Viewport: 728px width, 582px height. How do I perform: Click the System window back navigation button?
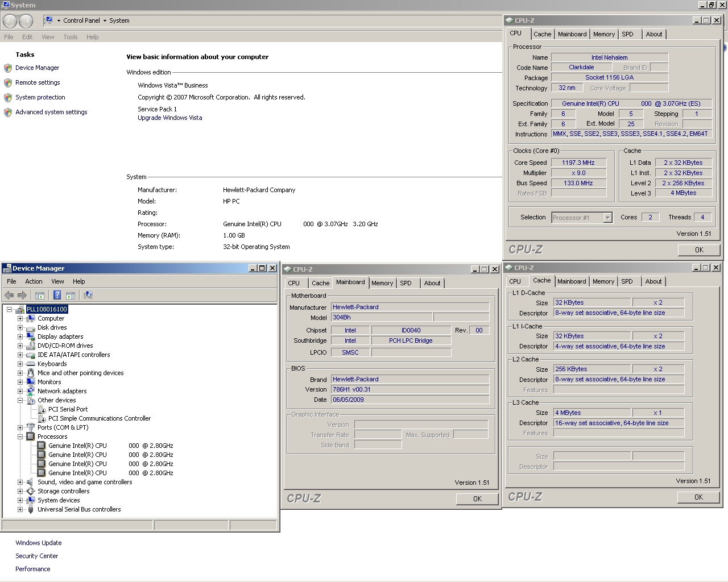coord(10,21)
